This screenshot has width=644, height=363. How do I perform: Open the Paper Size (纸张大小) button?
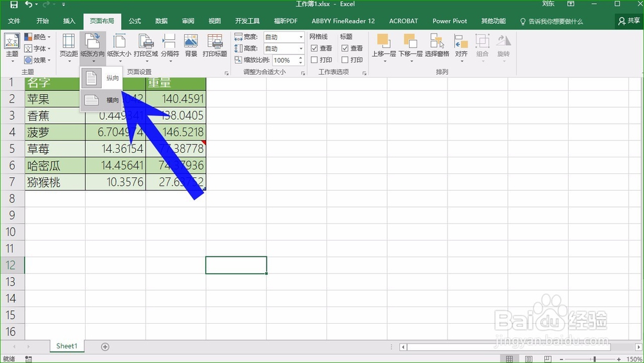pyautogui.click(x=119, y=48)
